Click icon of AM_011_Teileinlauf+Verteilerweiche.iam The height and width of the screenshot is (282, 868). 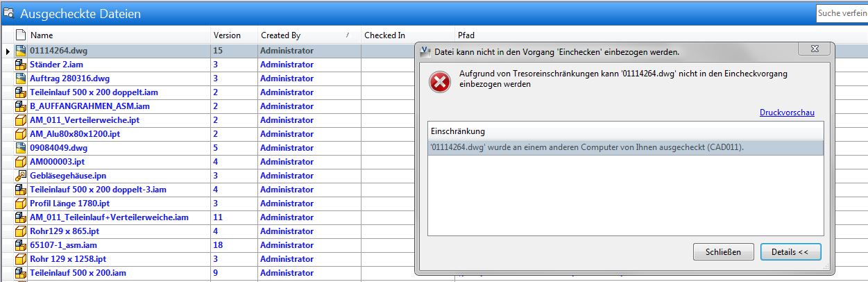point(21,217)
